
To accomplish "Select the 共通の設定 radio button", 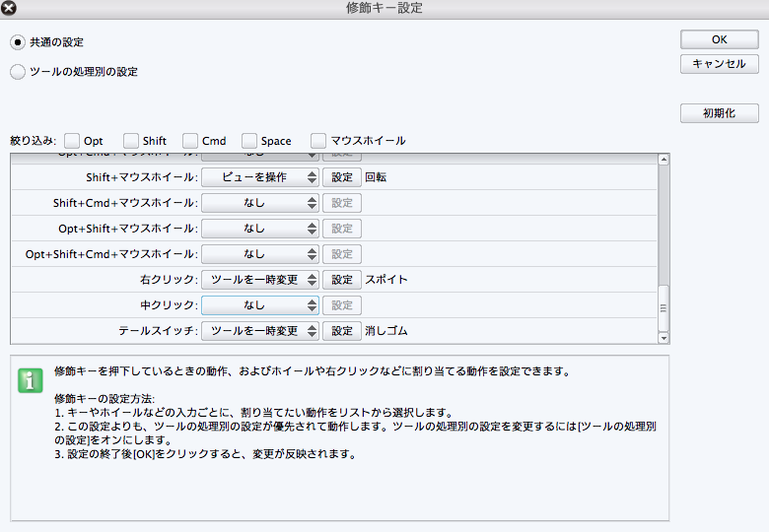I will point(18,42).
